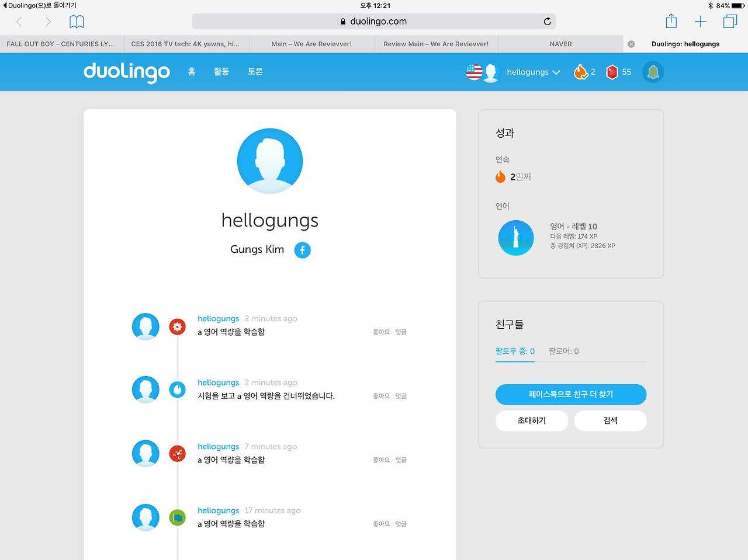
Task: Open 토론 in the navigation
Action: (255, 71)
